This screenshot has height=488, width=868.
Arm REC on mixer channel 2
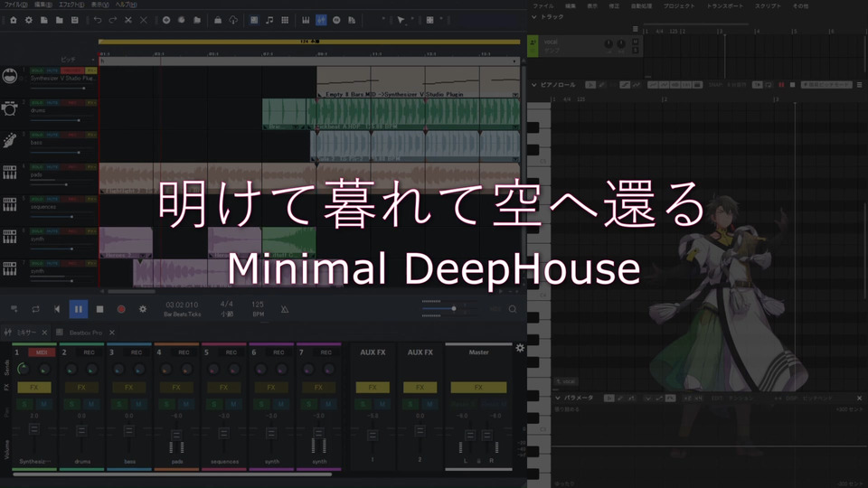(x=89, y=352)
